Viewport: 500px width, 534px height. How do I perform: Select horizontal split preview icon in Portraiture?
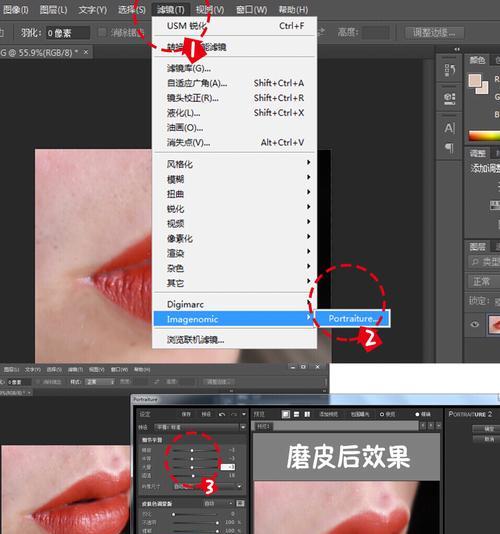296,414
